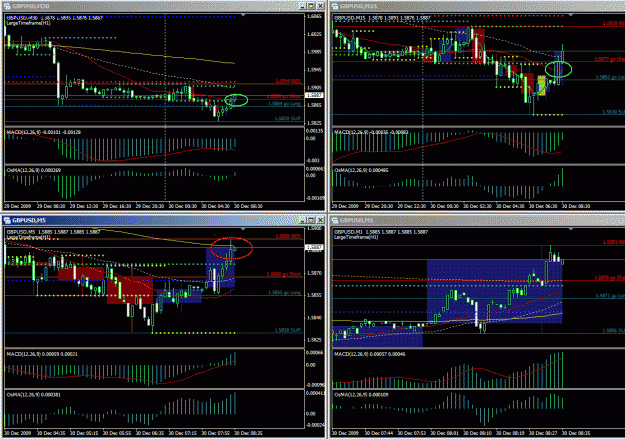Click the '1.5830 SUP' level label in M5 chart
Screen dimensions: 625x439
pyautogui.click(x=288, y=330)
